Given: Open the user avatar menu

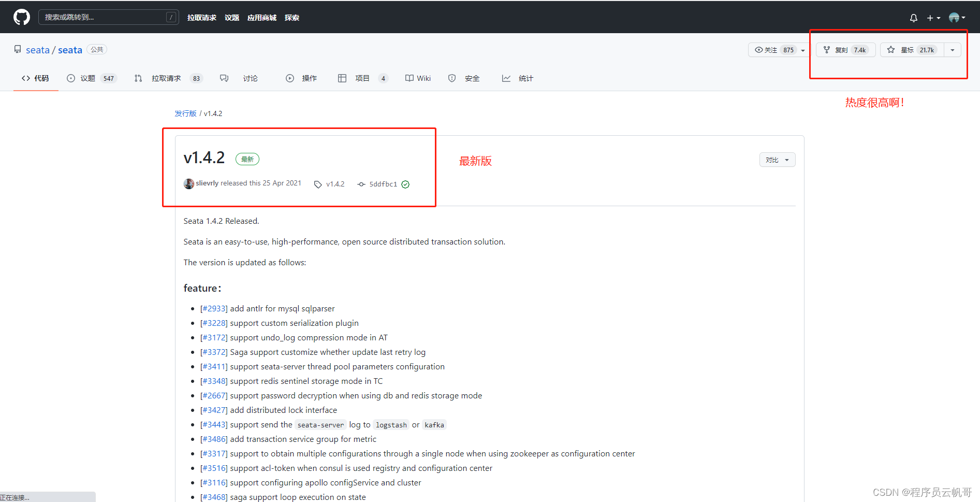Looking at the screenshot, I should click(x=957, y=18).
